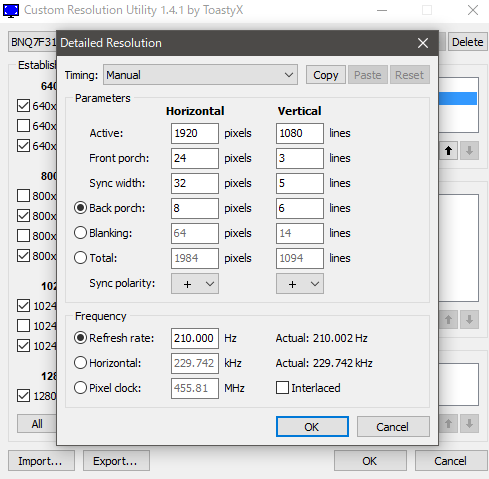
Task: Click the Vertical Sync width field showing 5
Action: 300,183
